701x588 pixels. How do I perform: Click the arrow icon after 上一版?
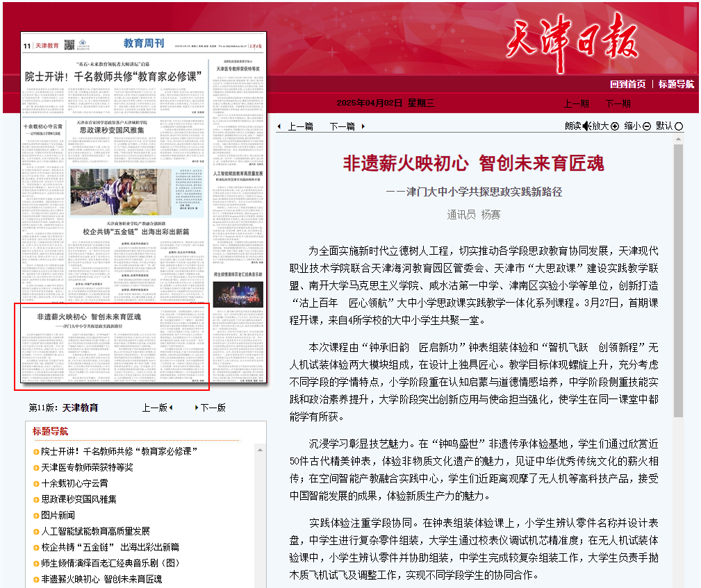(171, 408)
